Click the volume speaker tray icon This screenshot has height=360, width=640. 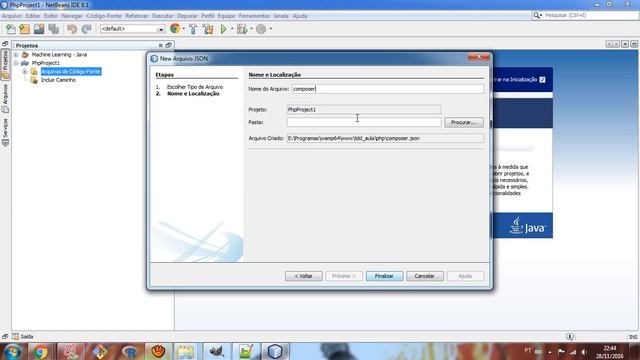point(584,352)
